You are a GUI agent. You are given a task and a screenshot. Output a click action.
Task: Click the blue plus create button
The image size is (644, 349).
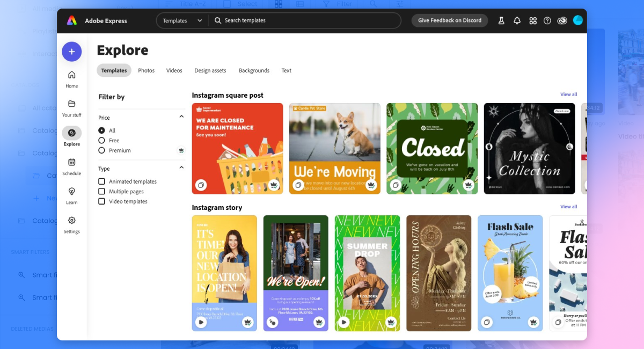(x=71, y=52)
